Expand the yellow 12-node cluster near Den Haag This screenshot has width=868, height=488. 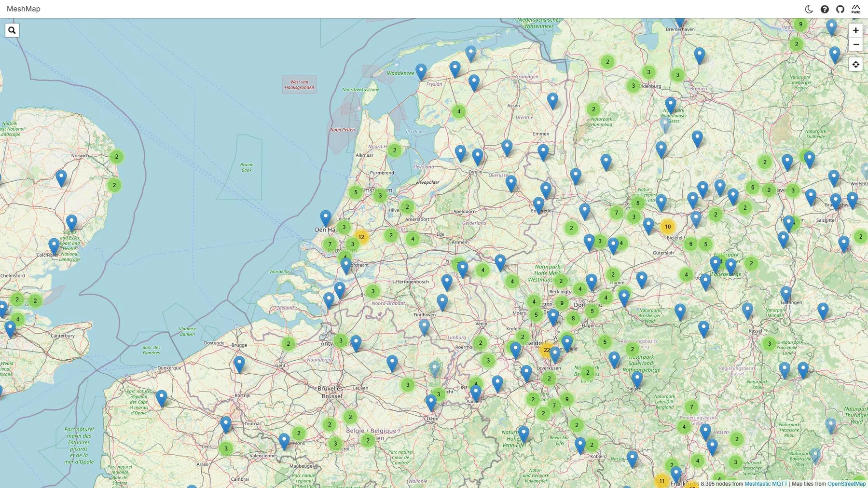pos(361,237)
